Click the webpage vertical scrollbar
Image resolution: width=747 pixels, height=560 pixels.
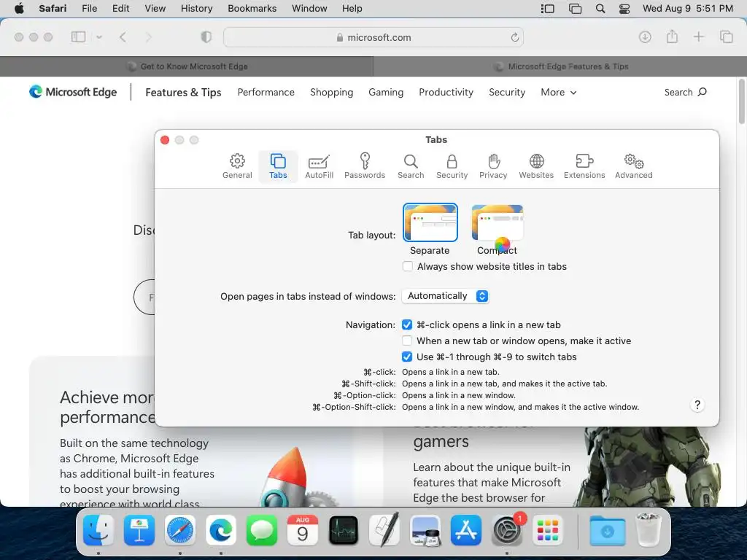[x=742, y=101]
